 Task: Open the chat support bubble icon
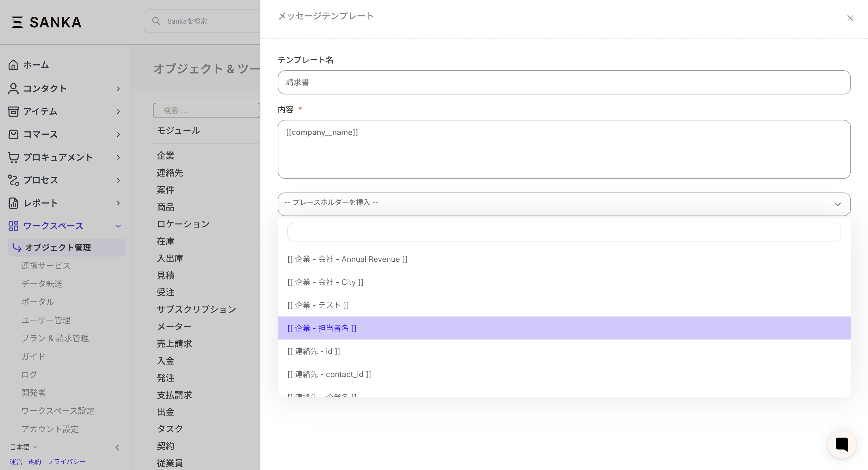[842, 444]
